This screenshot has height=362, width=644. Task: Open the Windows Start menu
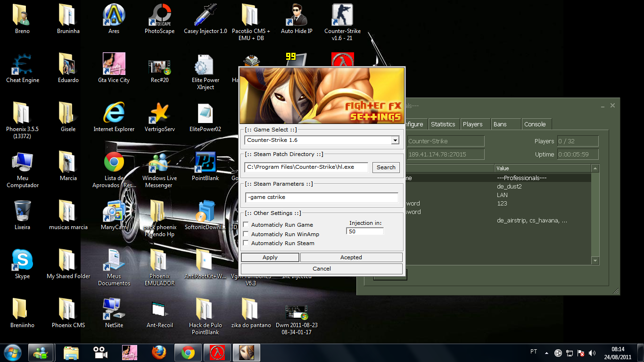(13, 353)
